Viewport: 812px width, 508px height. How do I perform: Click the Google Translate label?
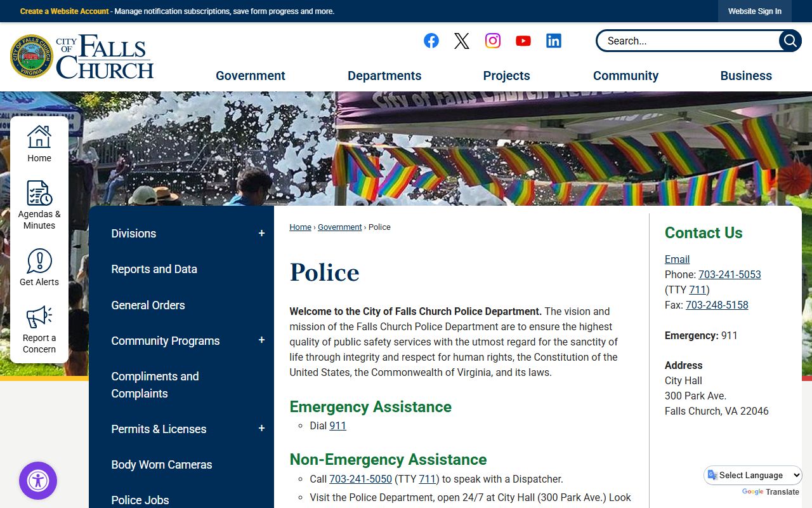point(770,491)
